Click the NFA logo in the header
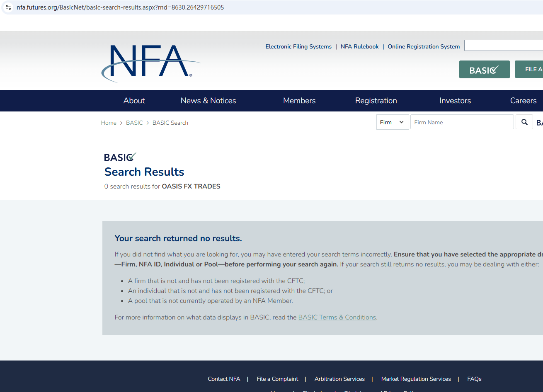Screen dimensions: 543x392 150,63
